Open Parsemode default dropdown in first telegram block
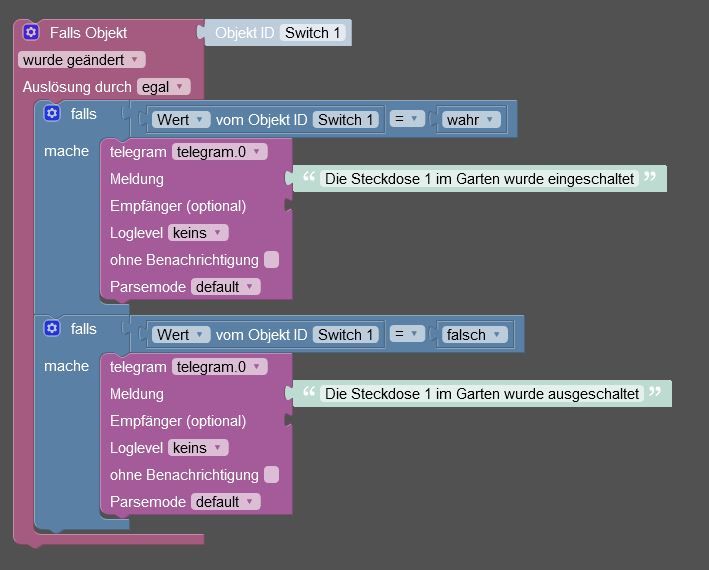The height and width of the screenshot is (570, 709). (x=225, y=287)
